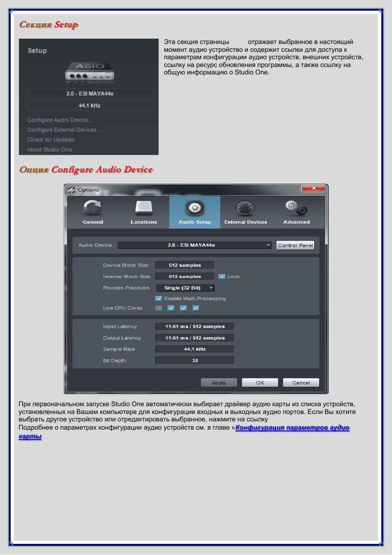392x555 pixels.
Task: Open the Process Precision dropdown
Action: [x=185, y=288]
